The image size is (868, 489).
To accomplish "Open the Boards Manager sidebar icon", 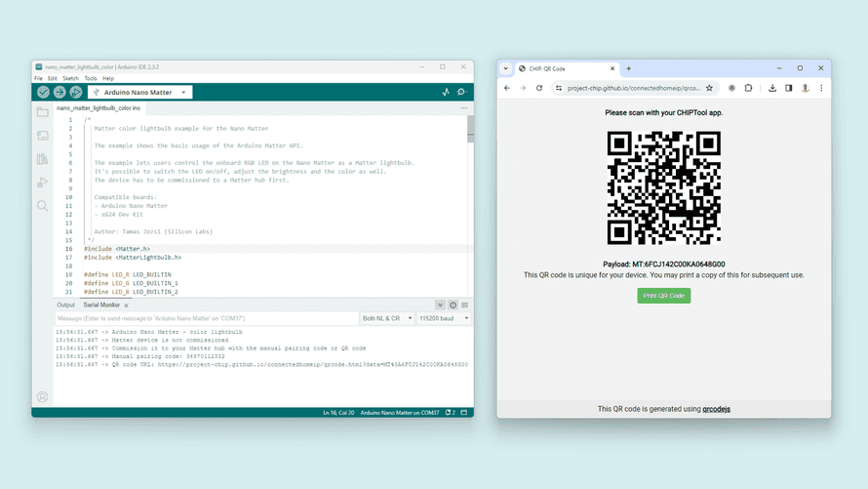I will pyautogui.click(x=42, y=136).
